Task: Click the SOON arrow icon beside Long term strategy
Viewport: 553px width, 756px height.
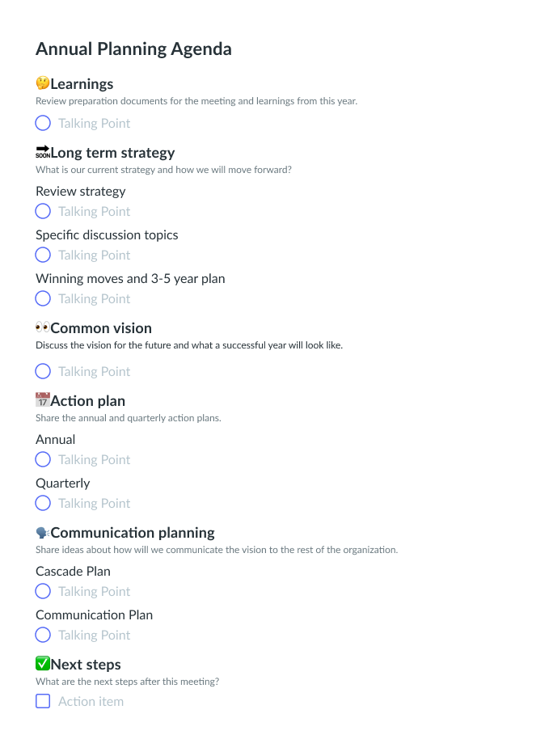Action: (x=43, y=152)
